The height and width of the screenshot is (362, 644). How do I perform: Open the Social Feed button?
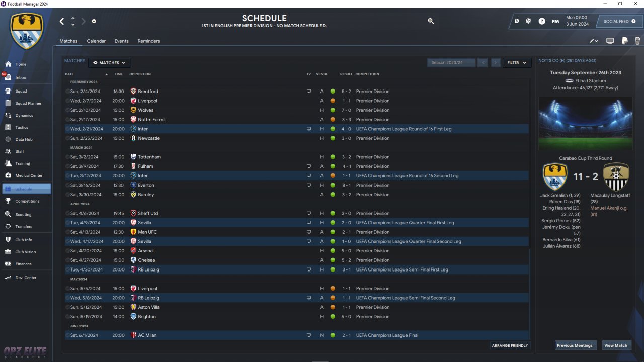point(619,21)
